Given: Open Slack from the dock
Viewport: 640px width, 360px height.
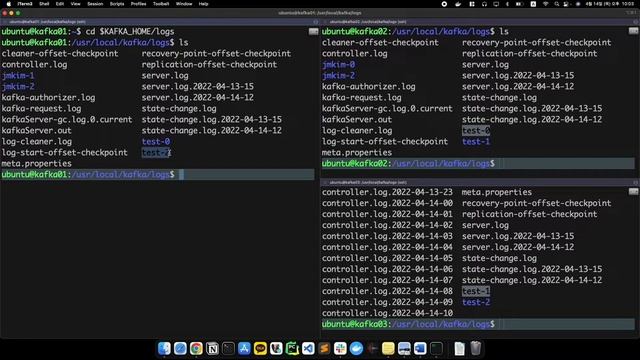Looking at the screenshot, I should tap(340, 349).
